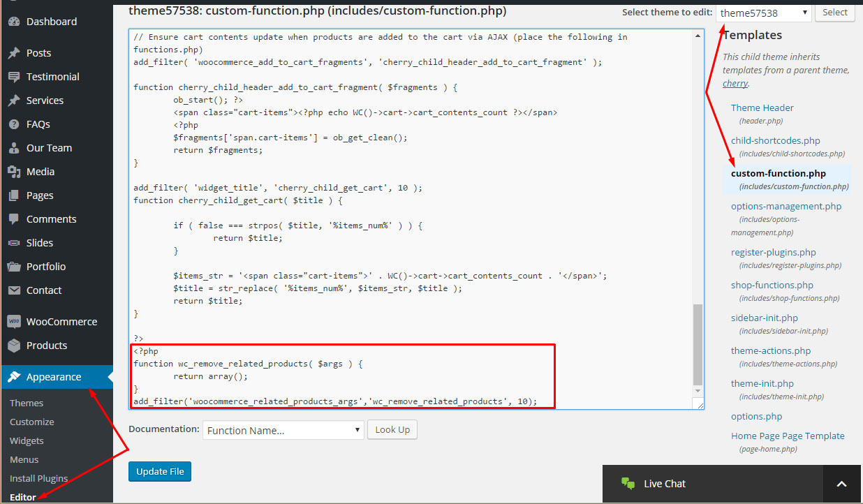Click the Slides icon
The height and width of the screenshot is (504, 863).
click(x=13, y=243)
